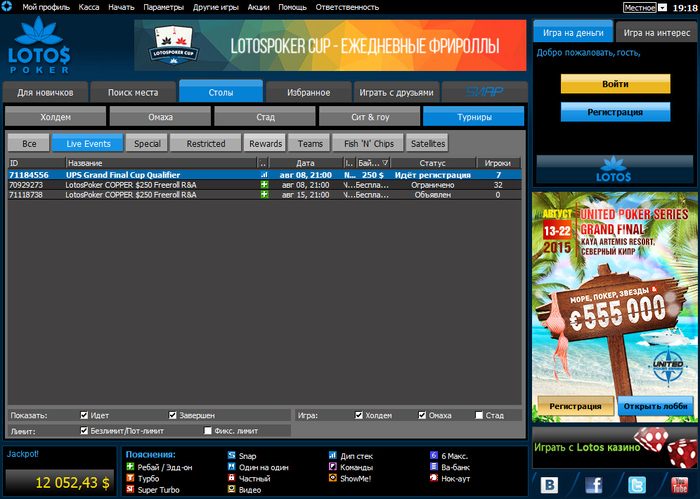Click rebuy icon in tournament 70929273 row
The height and width of the screenshot is (499, 700).
coord(264,185)
